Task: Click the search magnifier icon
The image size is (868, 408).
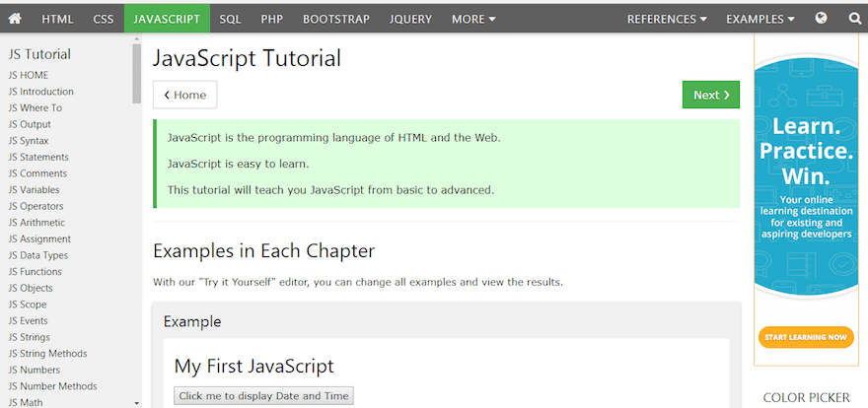Action: click(x=854, y=18)
